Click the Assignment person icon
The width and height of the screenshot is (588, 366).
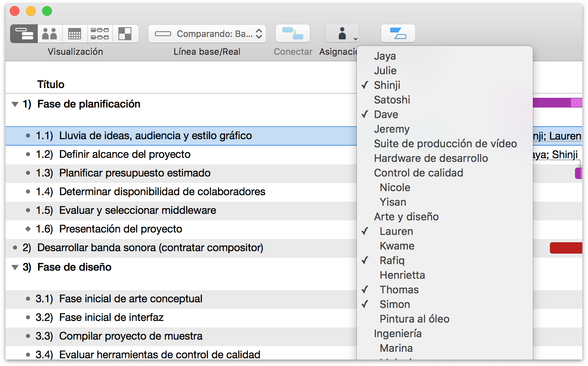click(342, 34)
